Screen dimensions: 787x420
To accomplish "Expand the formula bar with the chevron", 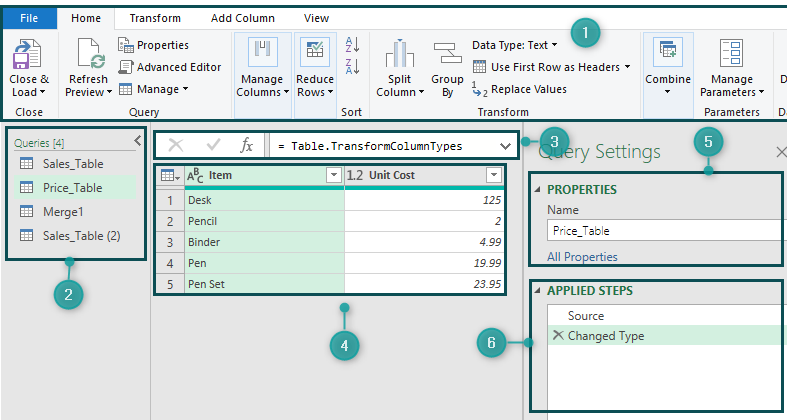I will (x=505, y=146).
